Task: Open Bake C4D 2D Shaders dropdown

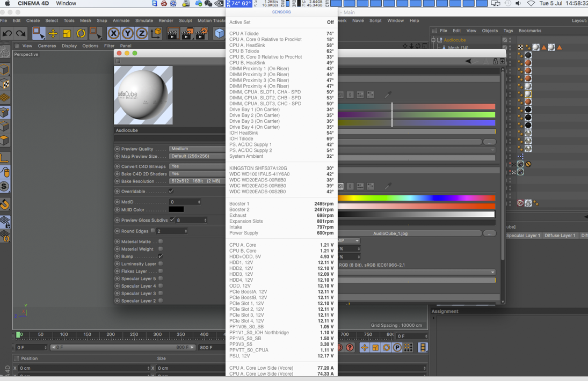Action: [197, 174]
